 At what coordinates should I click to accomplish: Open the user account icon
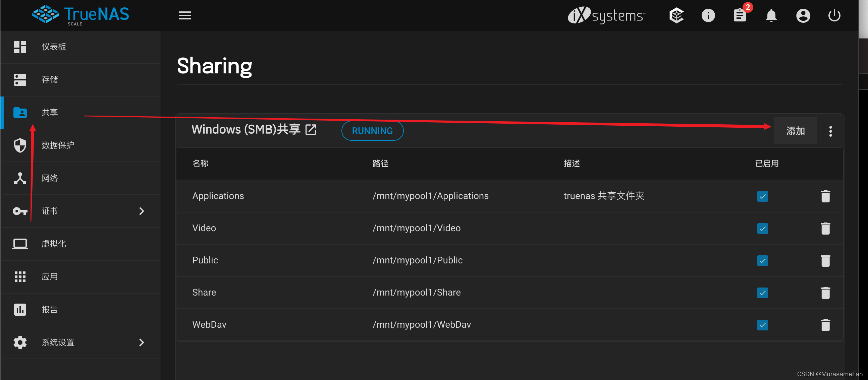pyautogui.click(x=803, y=15)
